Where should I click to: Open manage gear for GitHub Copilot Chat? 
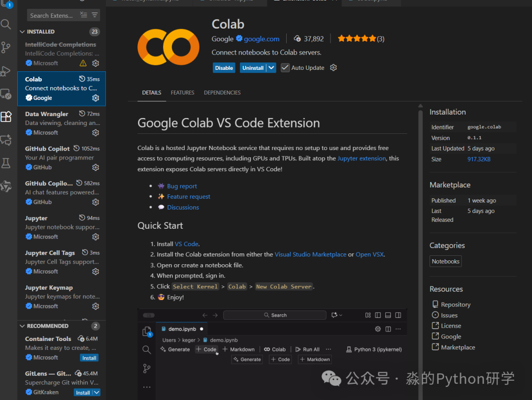(96, 202)
